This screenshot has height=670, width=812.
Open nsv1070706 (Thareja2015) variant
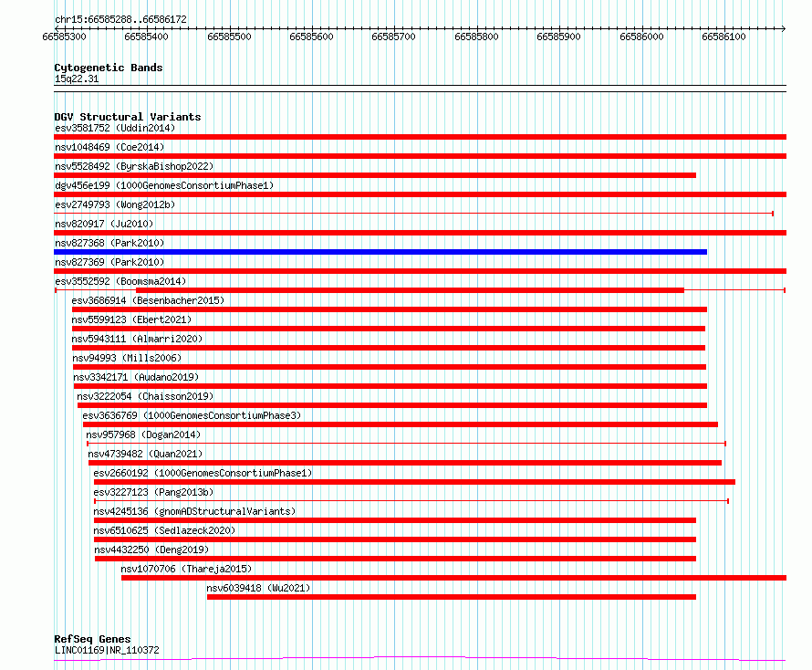pos(186,569)
